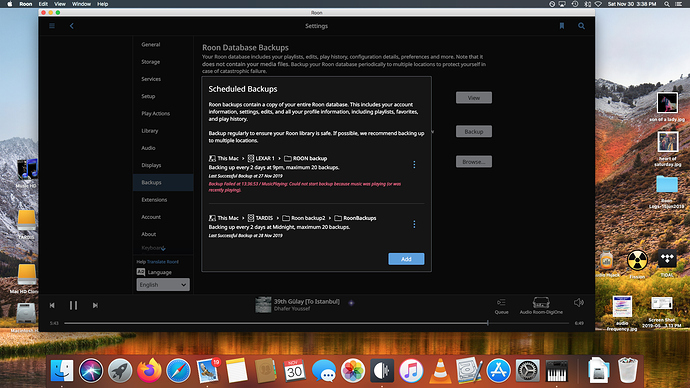The width and height of the screenshot is (690, 388).
Task: Select the Backups settings tab
Action: [163, 183]
